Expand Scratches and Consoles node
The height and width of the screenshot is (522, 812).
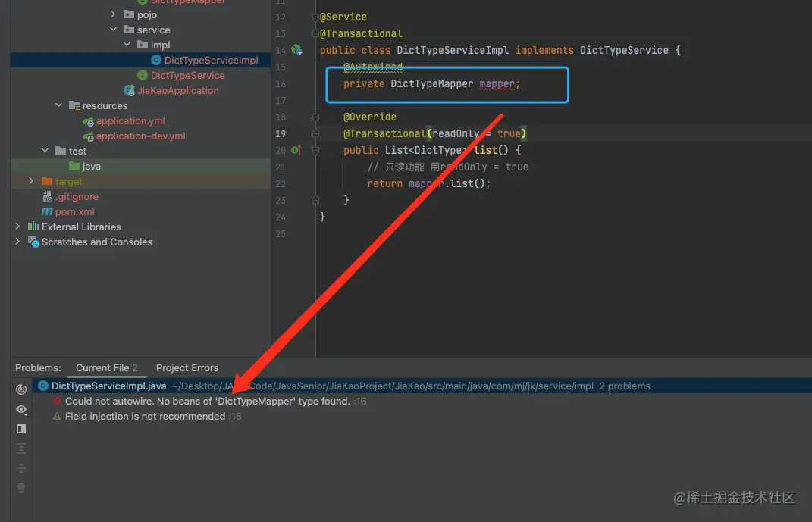click(17, 241)
